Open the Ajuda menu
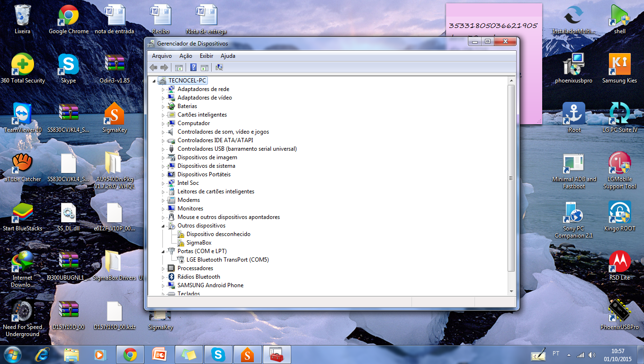The image size is (644, 364). click(x=228, y=56)
